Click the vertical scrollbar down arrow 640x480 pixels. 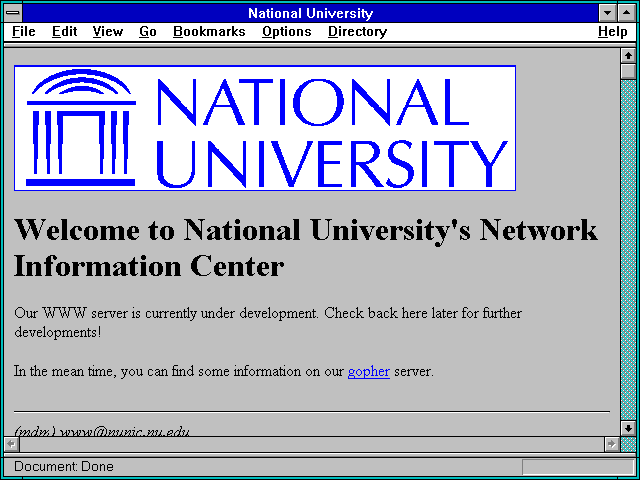click(x=628, y=428)
